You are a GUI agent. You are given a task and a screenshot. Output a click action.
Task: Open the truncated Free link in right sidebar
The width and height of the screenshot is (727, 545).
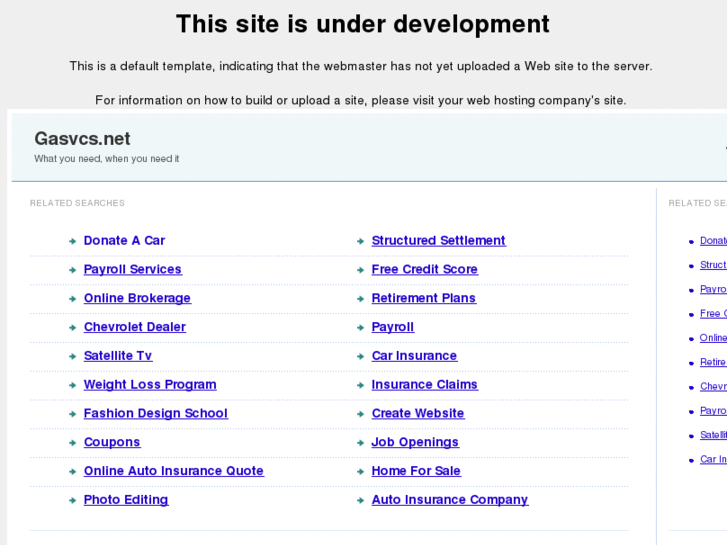713,314
